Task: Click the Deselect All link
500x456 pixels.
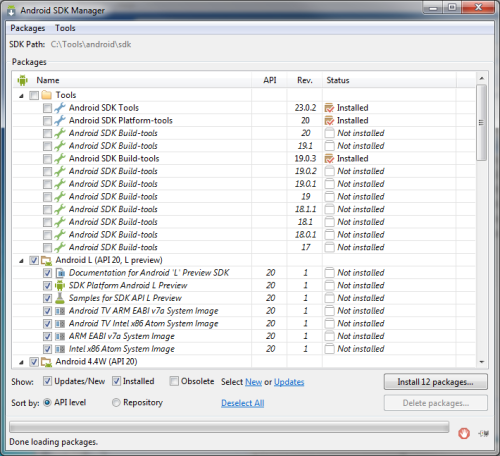Action: tap(243, 403)
